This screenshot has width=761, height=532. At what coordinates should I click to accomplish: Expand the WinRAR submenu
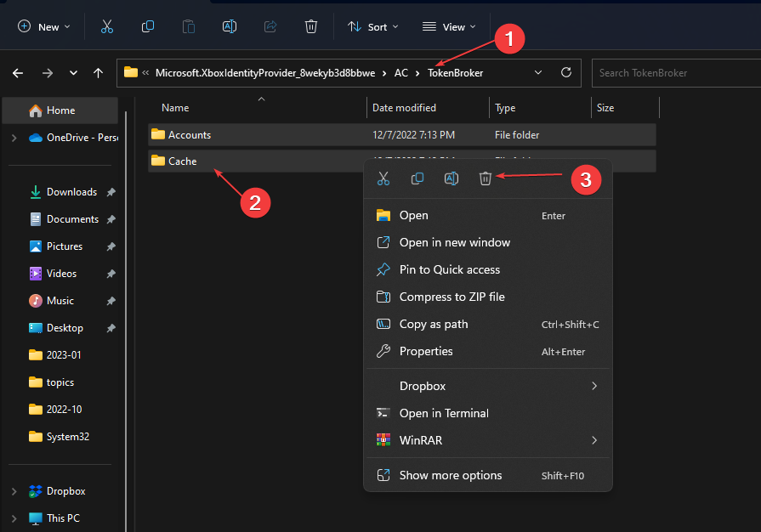tap(488, 440)
